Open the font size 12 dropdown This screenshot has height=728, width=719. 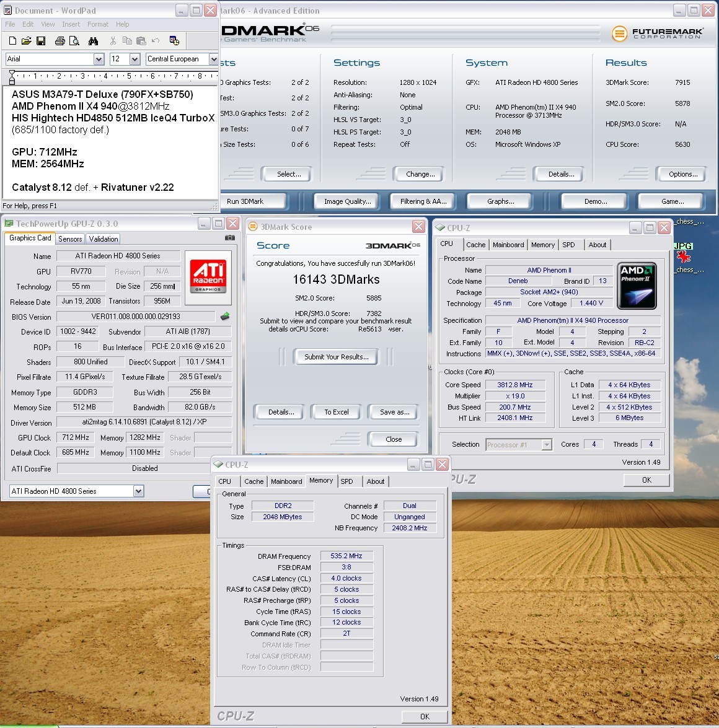point(135,59)
